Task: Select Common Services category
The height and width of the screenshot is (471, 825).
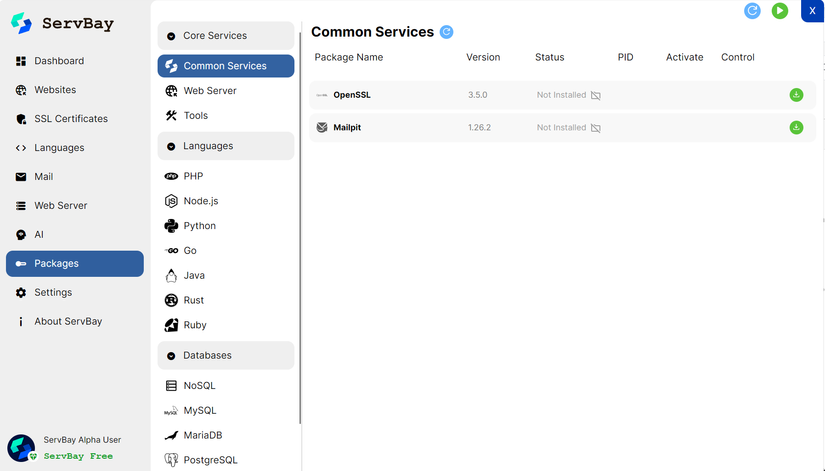Action: (226, 66)
